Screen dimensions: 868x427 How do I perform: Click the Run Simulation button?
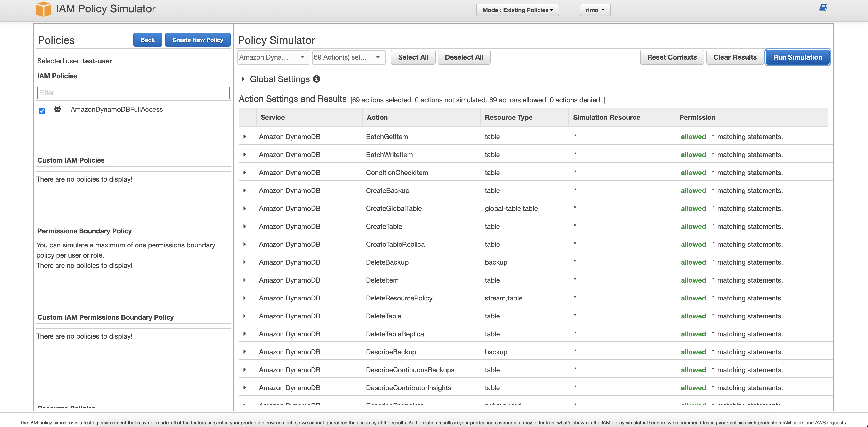click(x=797, y=57)
